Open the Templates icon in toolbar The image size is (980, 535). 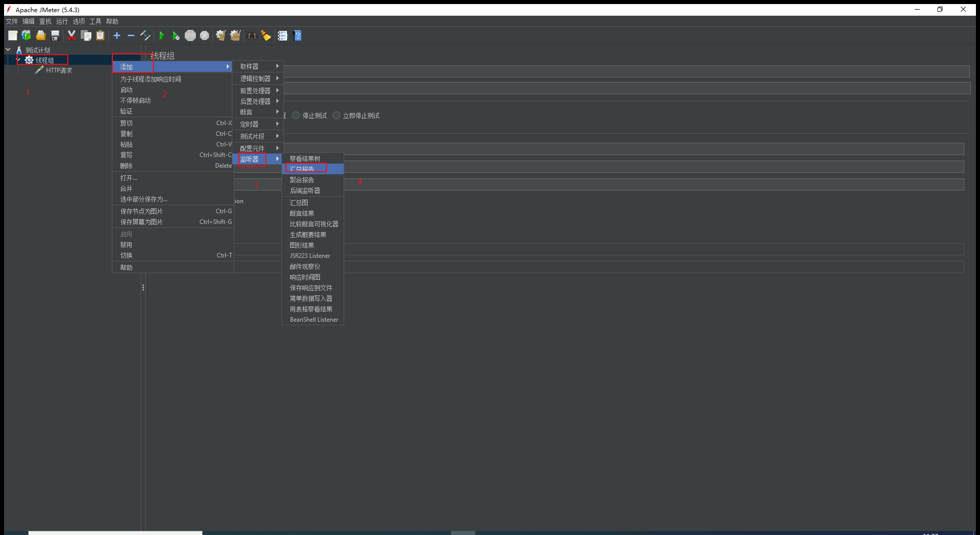point(26,35)
